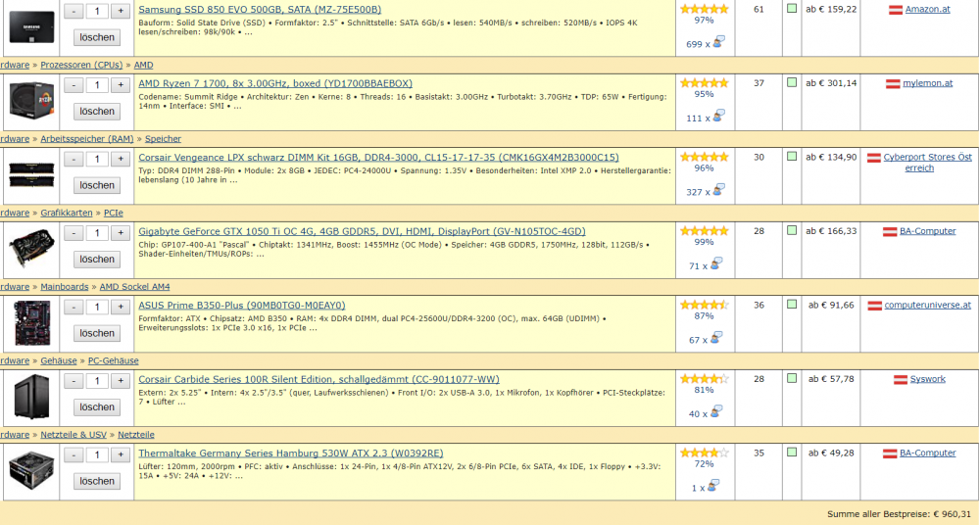Delete Thermaltake PSU with löschen button

tap(97, 481)
